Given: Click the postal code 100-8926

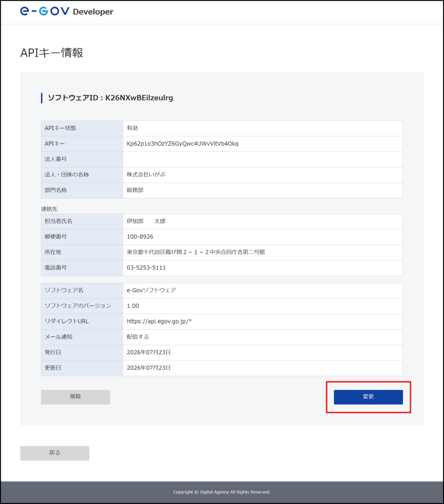Looking at the screenshot, I should [x=140, y=237].
